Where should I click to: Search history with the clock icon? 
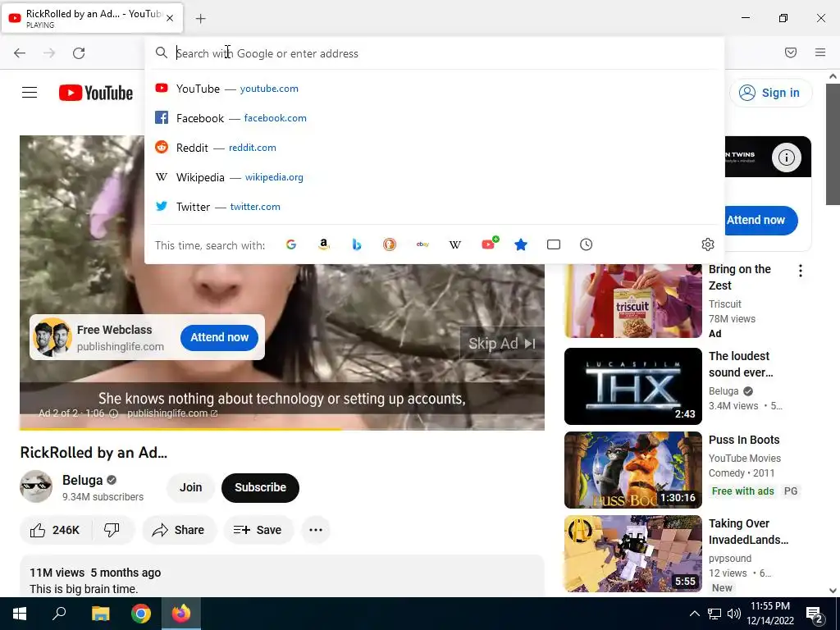point(586,244)
